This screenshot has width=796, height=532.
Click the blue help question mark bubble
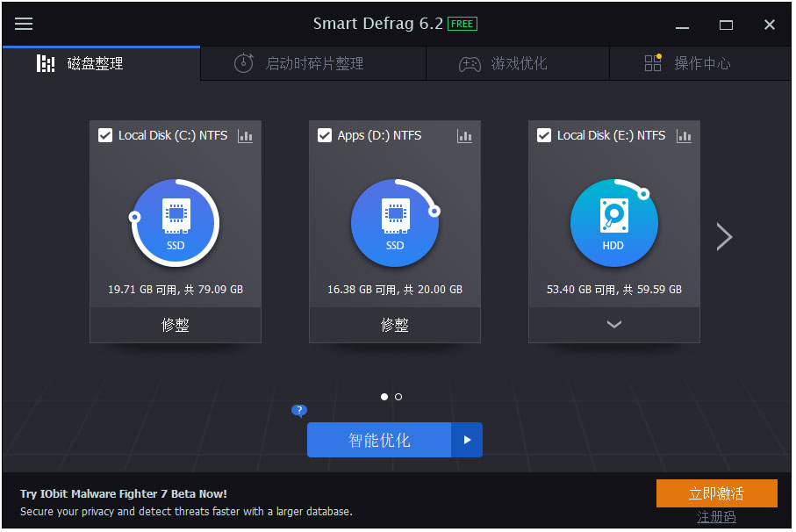tap(299, 410)
